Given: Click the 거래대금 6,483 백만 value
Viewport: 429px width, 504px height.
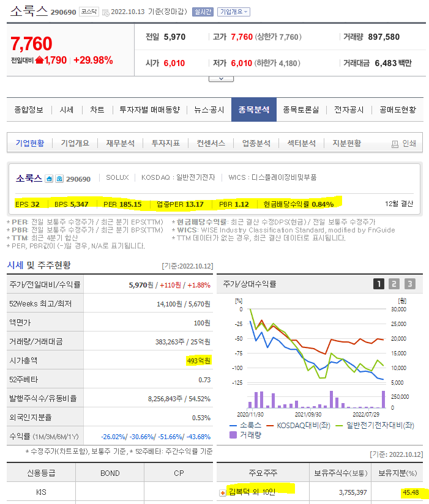Looking at the screenshot, I should tap(393, 63).
